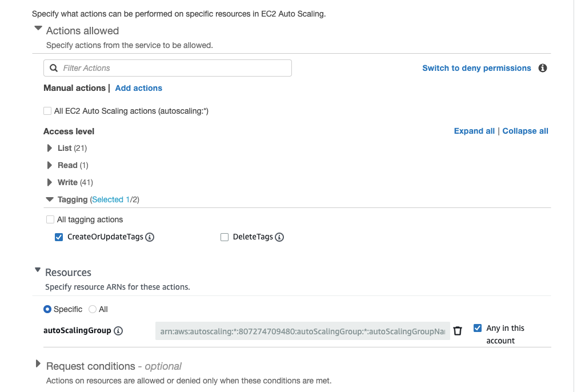Collapse the Tagging access level section
This screenshot has height=392, width=581.
pos(50,199)
